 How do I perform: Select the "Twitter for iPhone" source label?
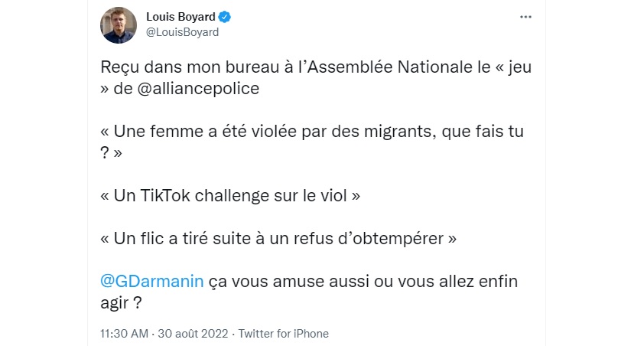pos(283,334)
